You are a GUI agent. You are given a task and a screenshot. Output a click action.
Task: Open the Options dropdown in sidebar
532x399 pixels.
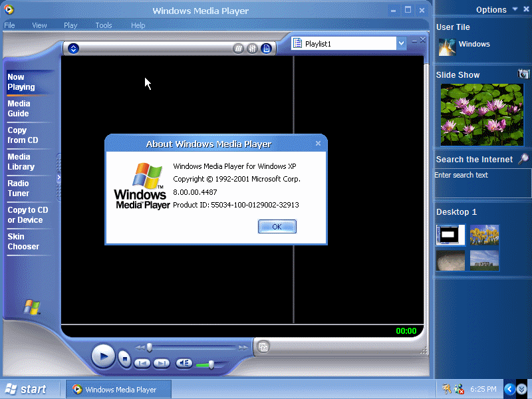click(x=515, y=9)
